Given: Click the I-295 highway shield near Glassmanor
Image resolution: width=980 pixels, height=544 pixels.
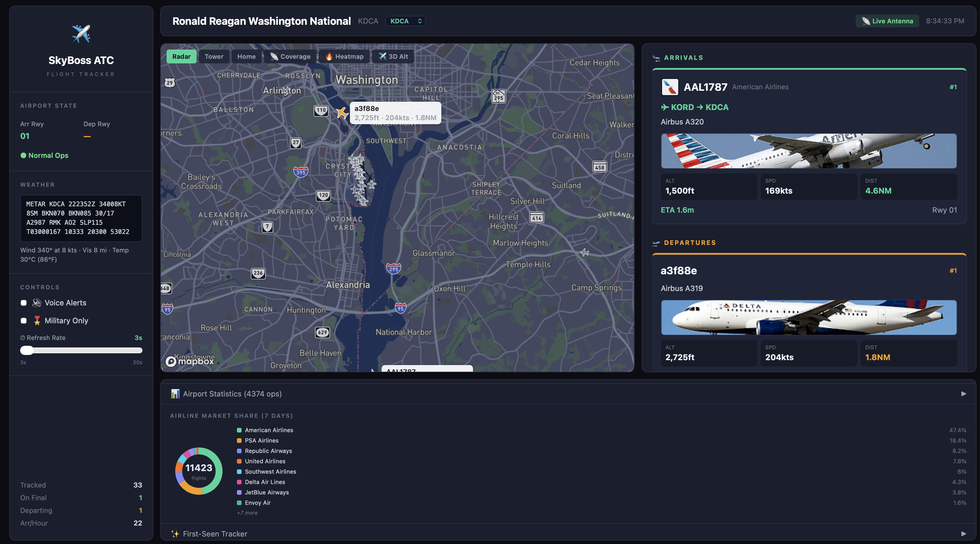Looking at the screenshot, I should click(x=393, y=269).
